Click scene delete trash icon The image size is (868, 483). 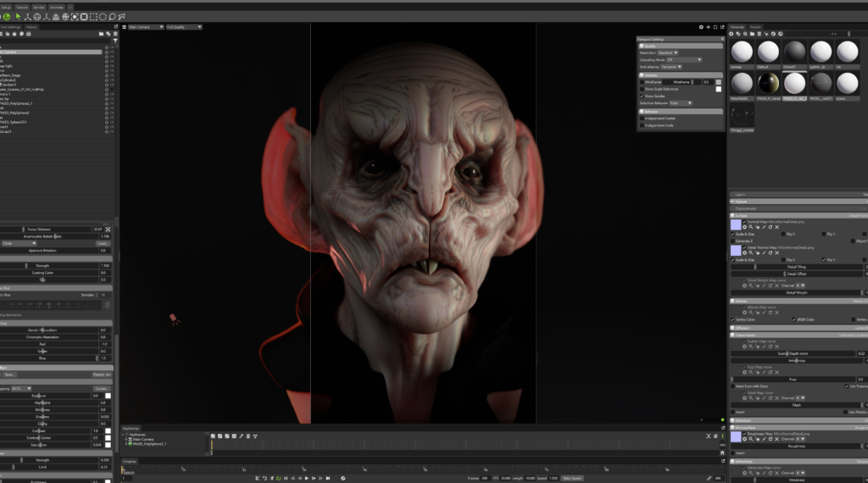(x=115, y=34)
